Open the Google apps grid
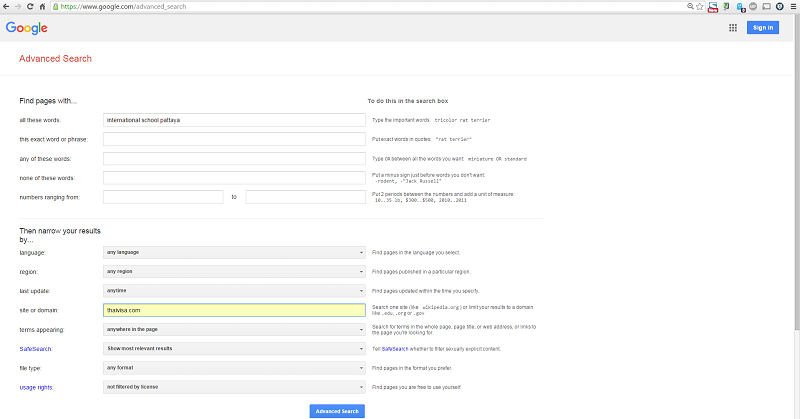 click(733, 27)
